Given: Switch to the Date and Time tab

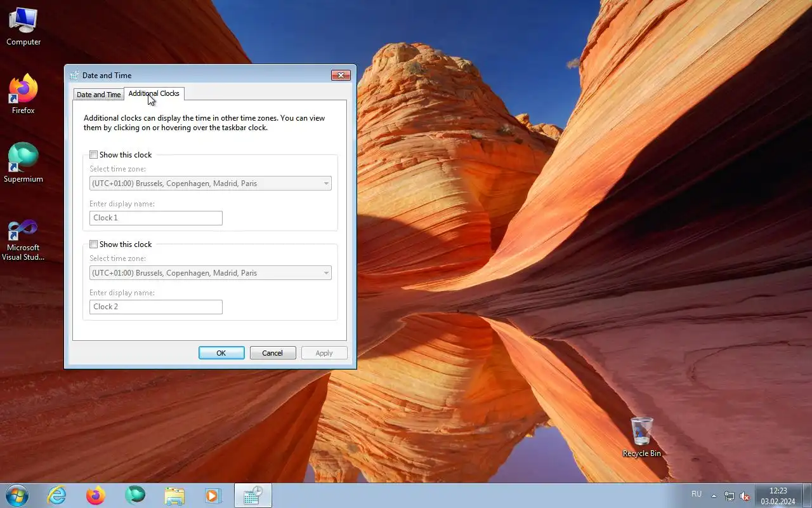Looking at the screenshot, I should [x=98, y=95].
